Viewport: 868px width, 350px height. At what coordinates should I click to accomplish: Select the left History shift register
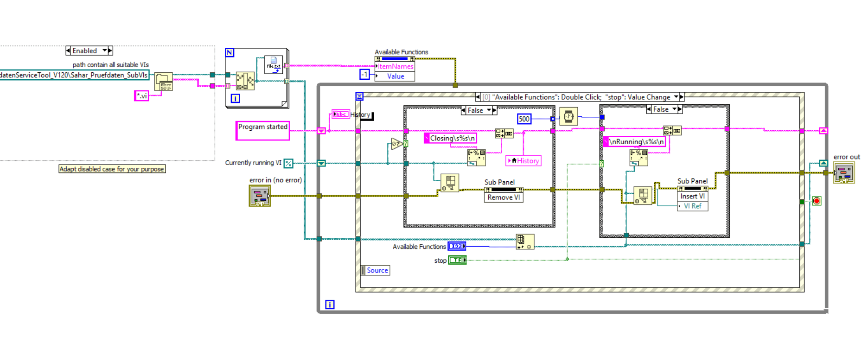point(321,131)
